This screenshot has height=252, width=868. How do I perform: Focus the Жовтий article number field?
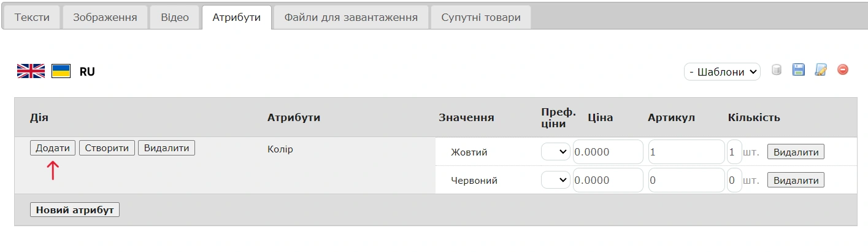click(686, 152)
